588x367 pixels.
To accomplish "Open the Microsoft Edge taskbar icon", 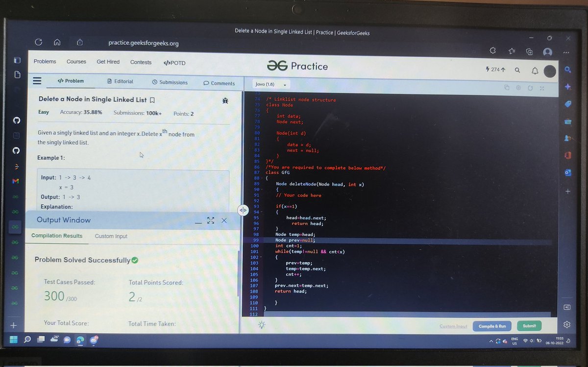I will [x=80, y=340].
